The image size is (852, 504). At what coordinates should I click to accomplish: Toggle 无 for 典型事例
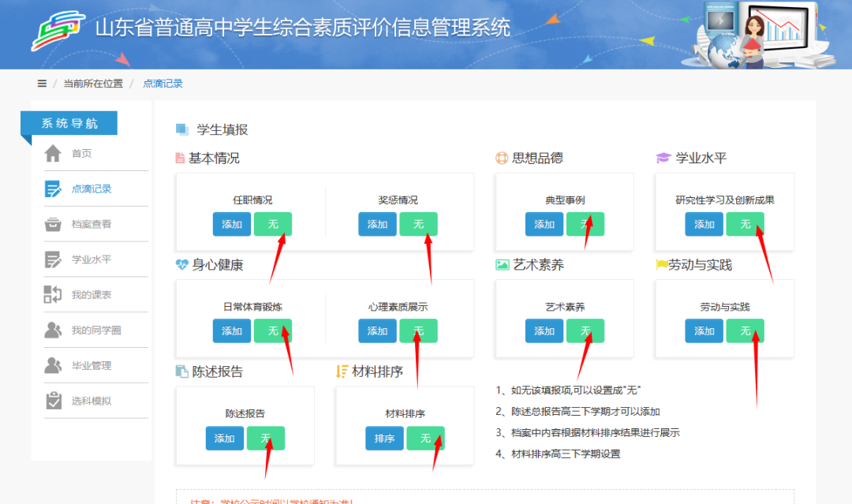pyautogui.click(x=587, y=224)
